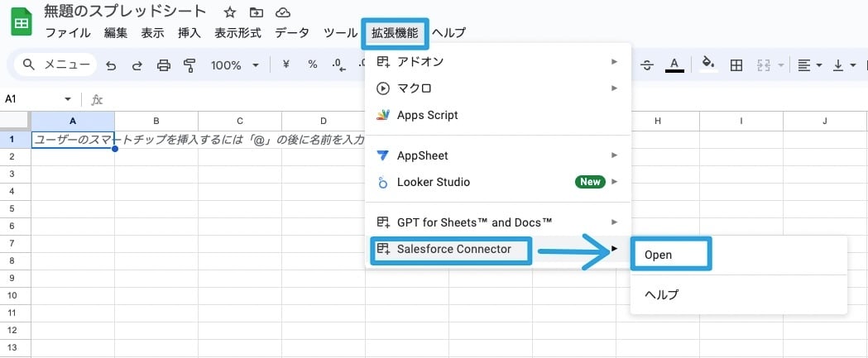Open the ファイル menu

[68, 32]
